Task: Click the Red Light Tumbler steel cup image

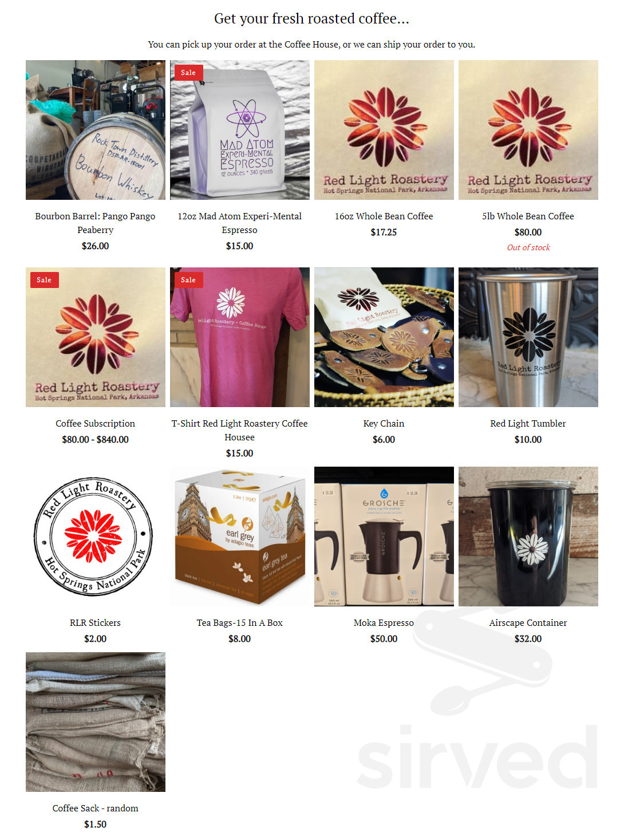Action: pos(528,337)
